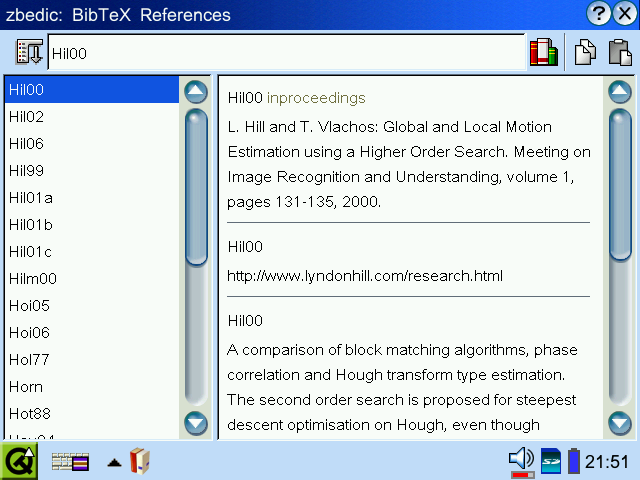Open the dictionary books selector icon
Viewport: 640px width, 480px height.
(543, 53)
